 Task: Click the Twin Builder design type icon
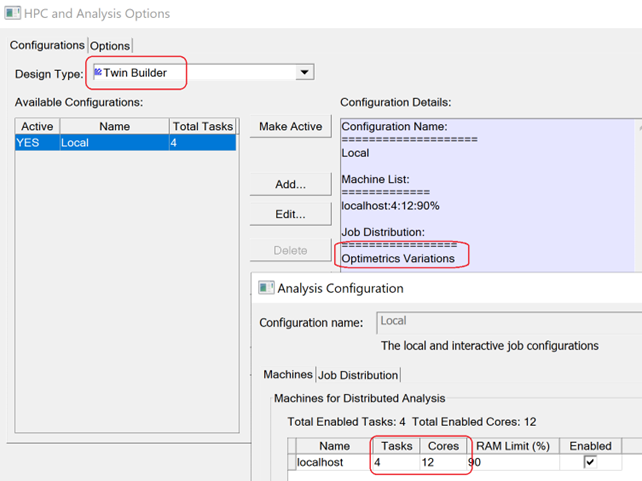tap(98, 72)
